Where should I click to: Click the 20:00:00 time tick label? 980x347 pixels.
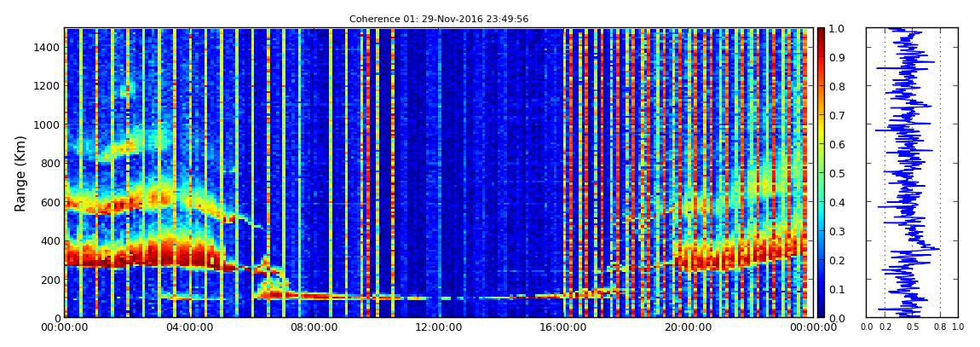pyautogui.click(x=687, y=327)
